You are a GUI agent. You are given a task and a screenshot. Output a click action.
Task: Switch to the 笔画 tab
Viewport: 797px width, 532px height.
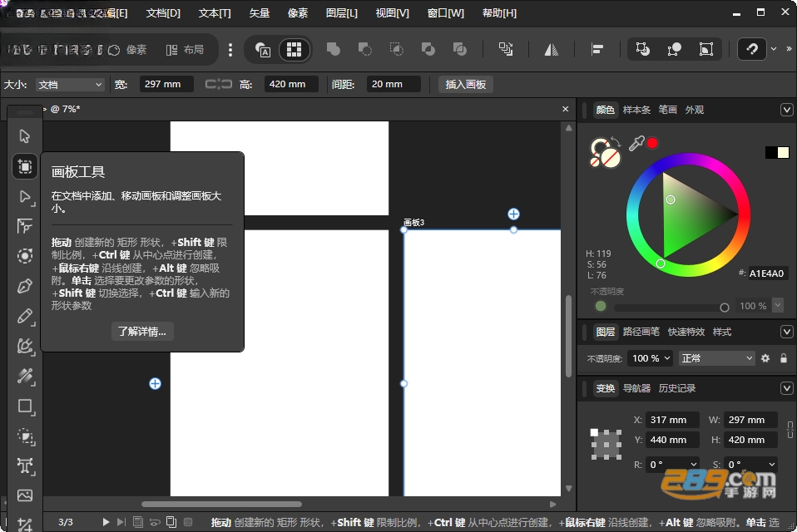(667, 110)
